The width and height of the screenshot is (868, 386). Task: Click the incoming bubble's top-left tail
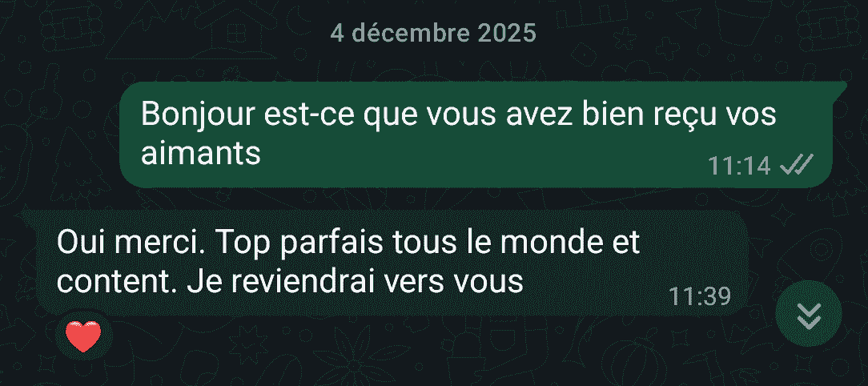[x=29, y=218]
